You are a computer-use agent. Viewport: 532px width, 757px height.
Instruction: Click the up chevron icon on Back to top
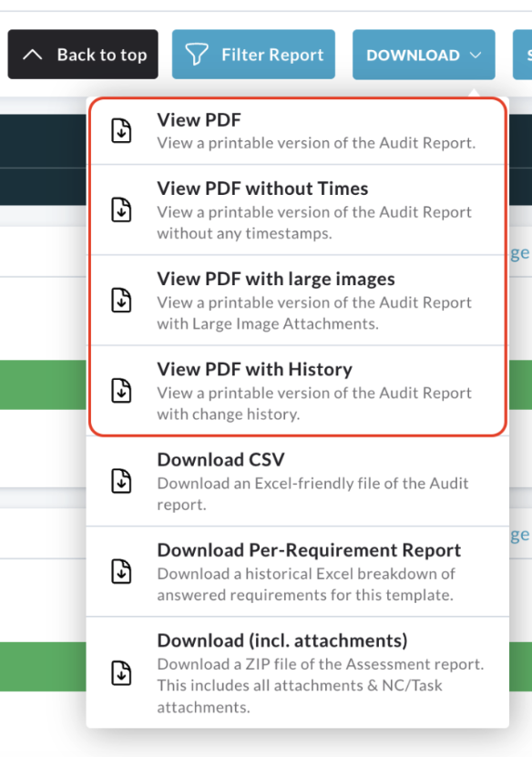tap(33, 55)
